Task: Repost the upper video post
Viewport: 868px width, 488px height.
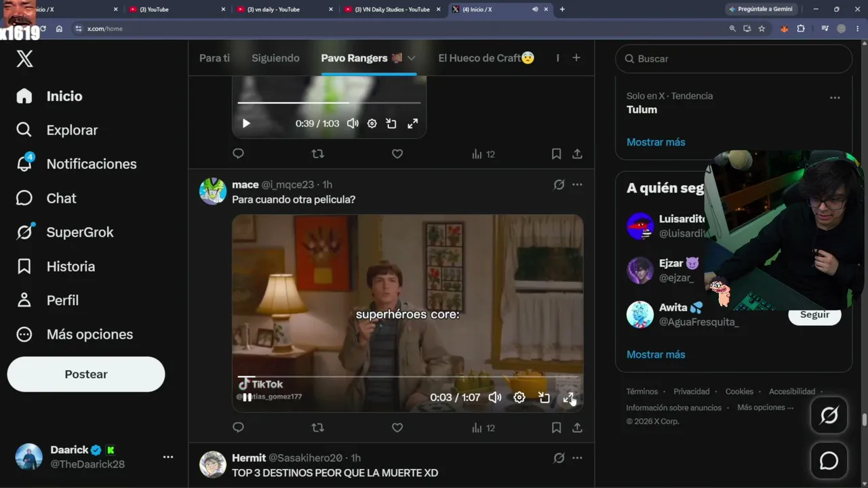Action: [317, 154]
